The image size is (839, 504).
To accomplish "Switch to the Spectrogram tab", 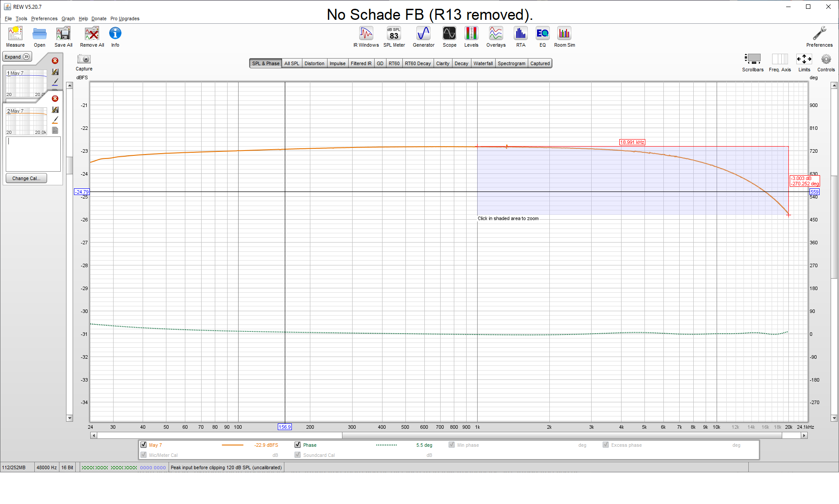I will (x=511, y=63).
